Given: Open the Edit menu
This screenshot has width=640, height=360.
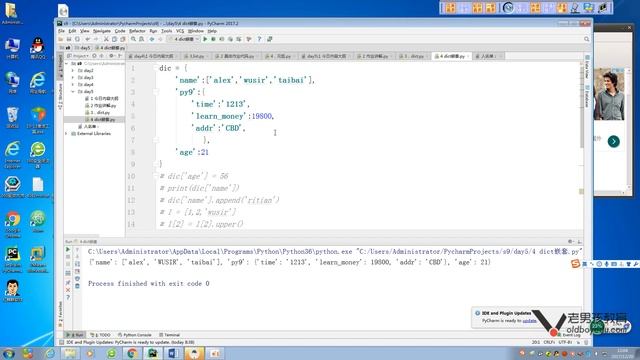Looking at the screenshot, I should (x=72, y=31).
